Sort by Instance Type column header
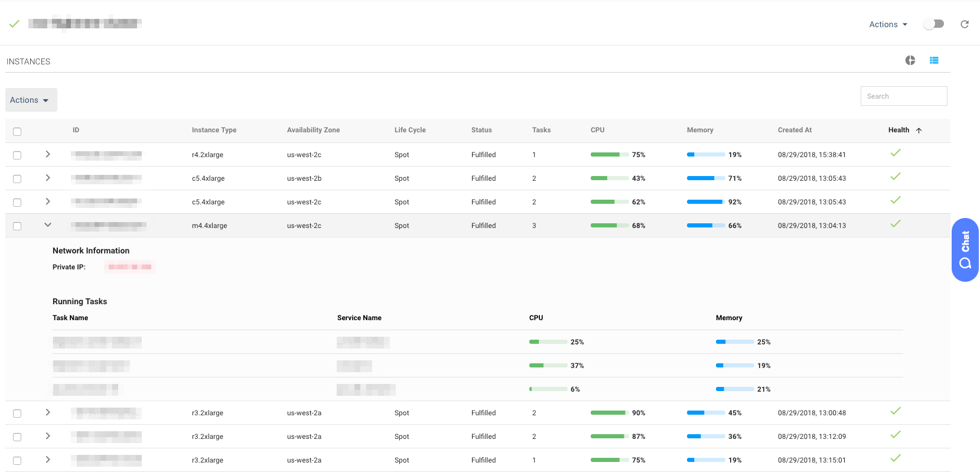The height and width of the screenshot is (472, 980). click(214, 130)
